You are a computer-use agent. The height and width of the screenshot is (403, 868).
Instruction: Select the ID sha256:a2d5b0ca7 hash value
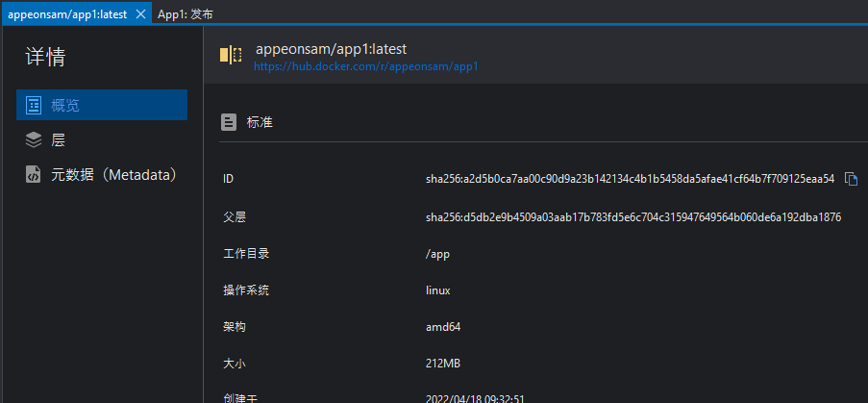tap(630, 179)
